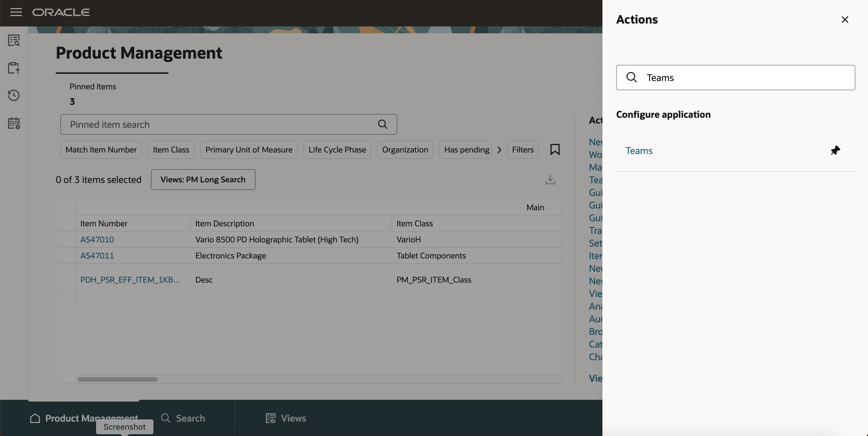Focus the Pinned item search field
The height and width of the screenshot is (436, 868).
pos(228,124)
